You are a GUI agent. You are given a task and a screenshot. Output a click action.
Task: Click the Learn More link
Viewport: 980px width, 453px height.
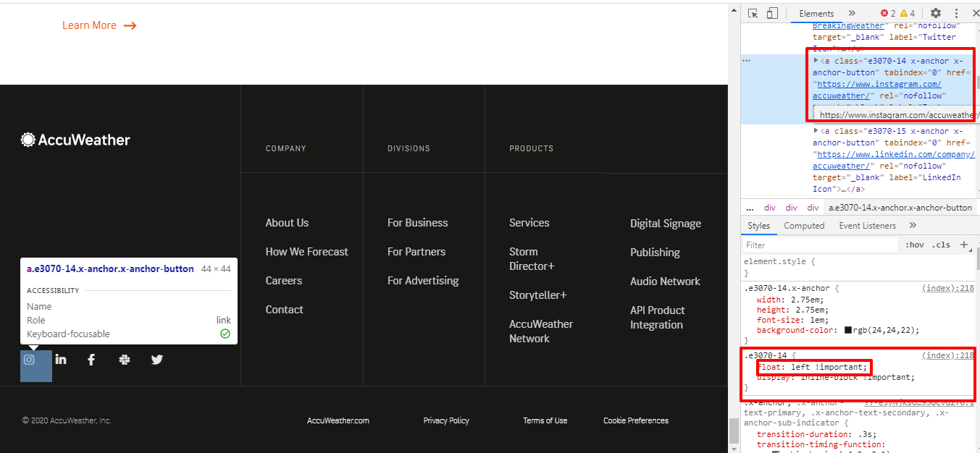pyautogui.click(x=99, y=25)
